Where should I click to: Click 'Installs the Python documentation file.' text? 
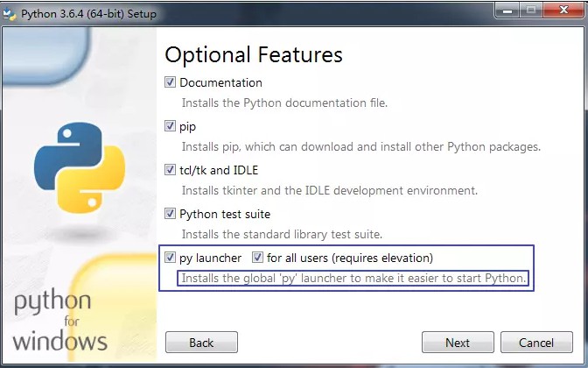click(x=284, y=103)
